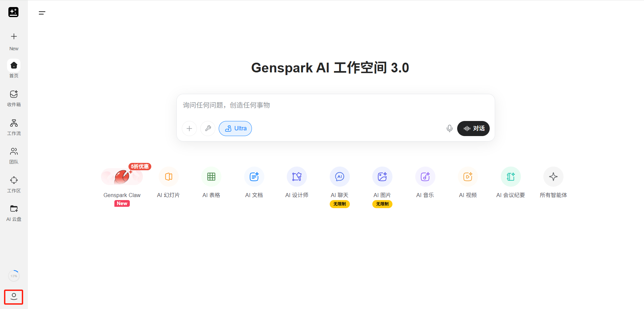Click the 询问任何问题 prompt input field
This screenshot has width=644, height=309.
tap(335, 105)
